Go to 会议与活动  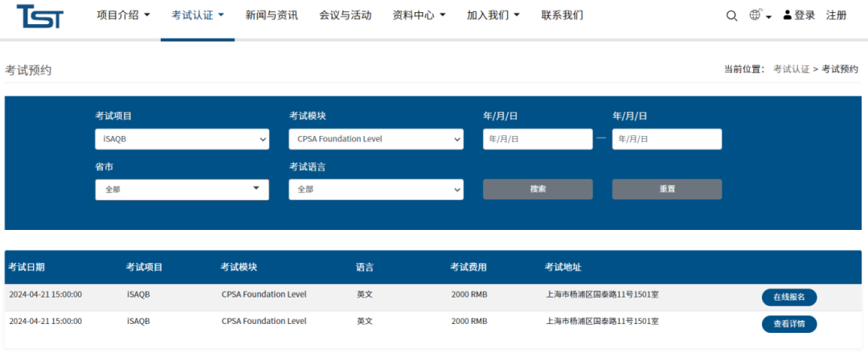point(345,15)
